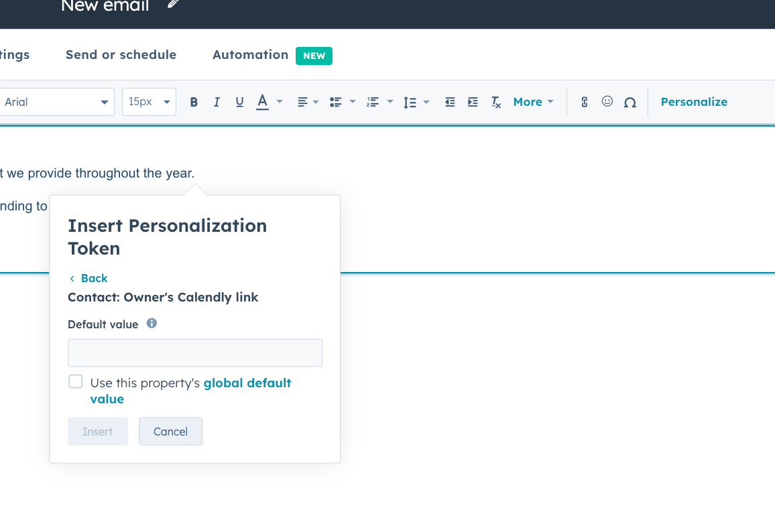Click the numbered list icon

[x=373, y=103]
